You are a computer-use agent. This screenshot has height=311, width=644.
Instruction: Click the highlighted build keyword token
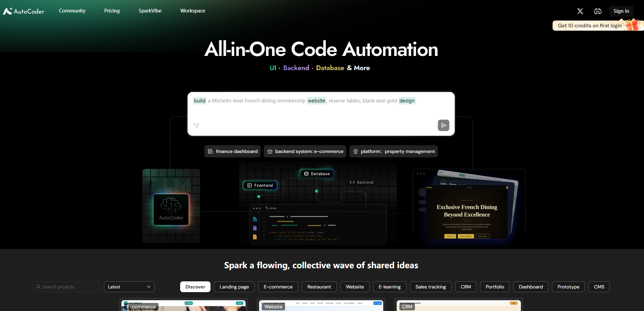point(199,100)
